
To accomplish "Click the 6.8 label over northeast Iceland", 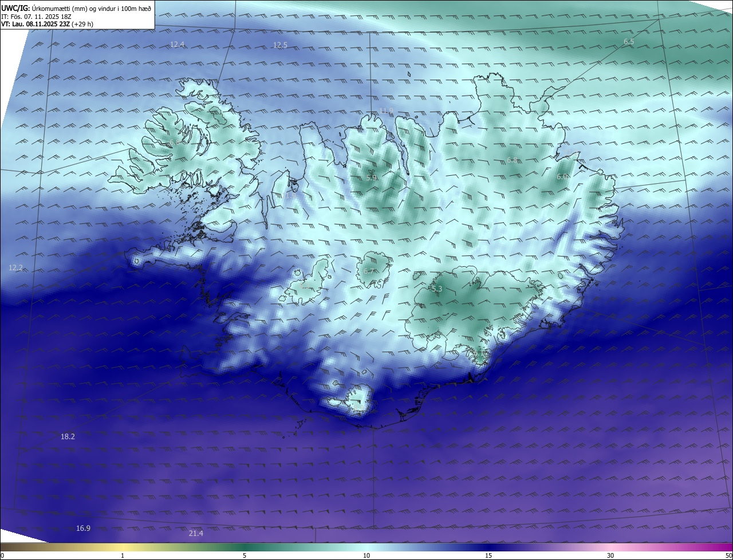I will coord(512,160).
